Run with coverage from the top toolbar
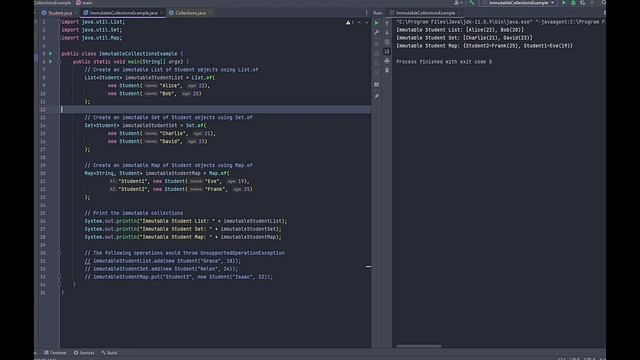 tap(583, 3)
